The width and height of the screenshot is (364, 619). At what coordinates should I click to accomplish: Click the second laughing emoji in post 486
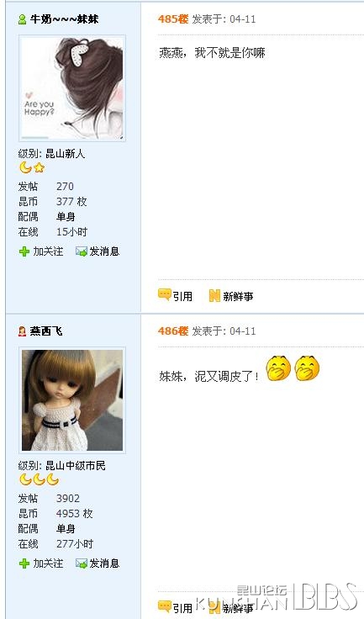(x=307, y=368)
